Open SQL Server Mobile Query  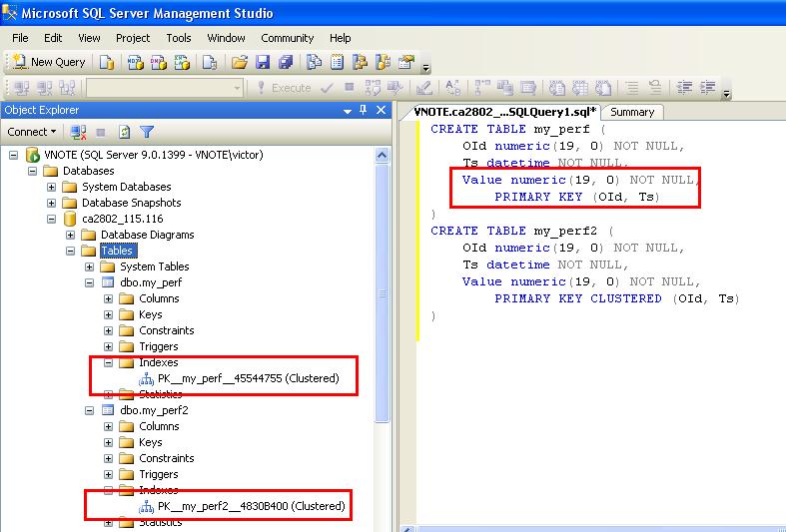point(210,62)
